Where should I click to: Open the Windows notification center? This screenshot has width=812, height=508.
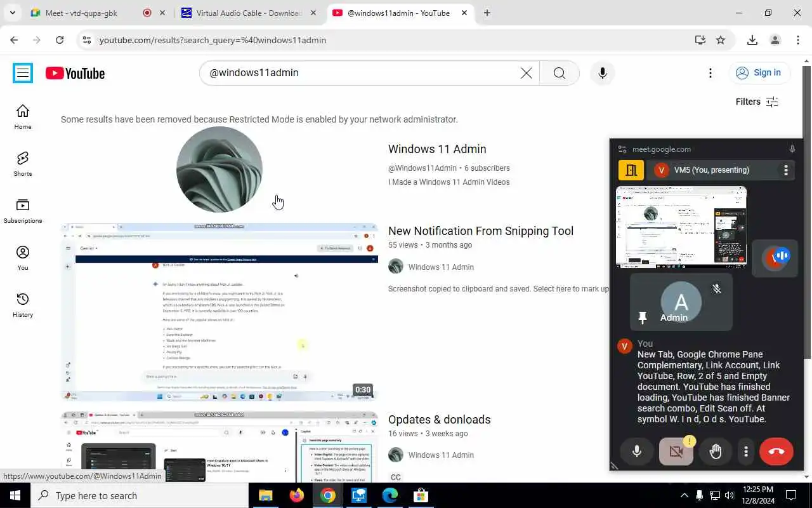791,495
